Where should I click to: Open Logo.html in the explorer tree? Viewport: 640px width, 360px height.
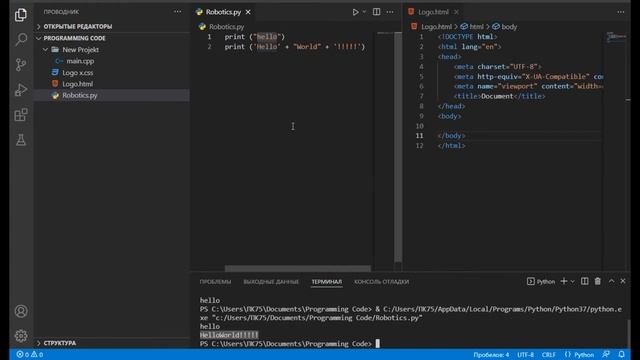coord(78,84)
